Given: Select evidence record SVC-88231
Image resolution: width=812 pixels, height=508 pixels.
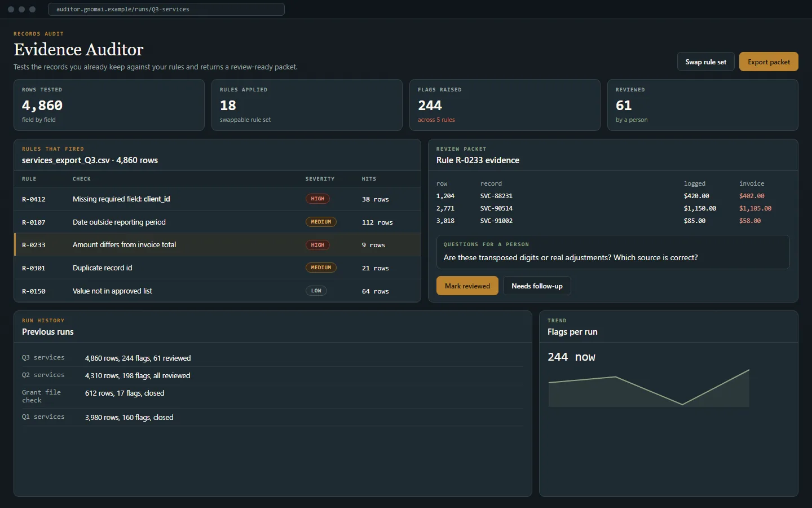Looking at the screenshot, I should coord(496,196).
